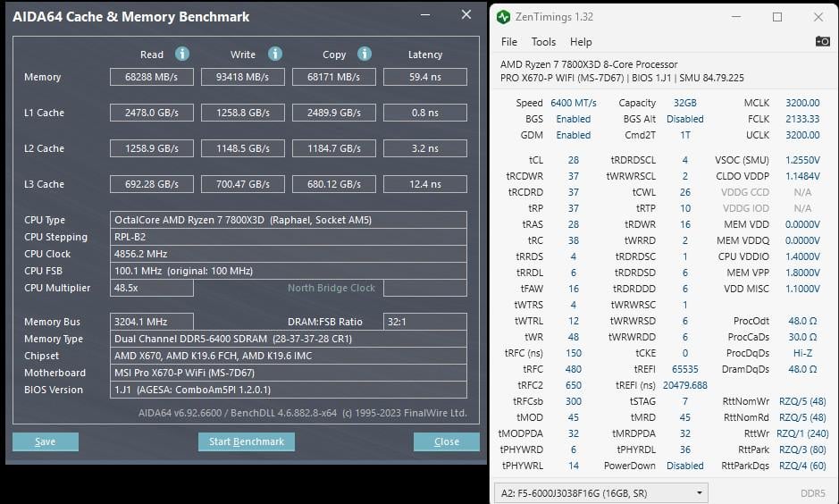Minimize the ZenTimings window
The height and width of the screenshot is (504, 839).
click(x=736, y=17)
